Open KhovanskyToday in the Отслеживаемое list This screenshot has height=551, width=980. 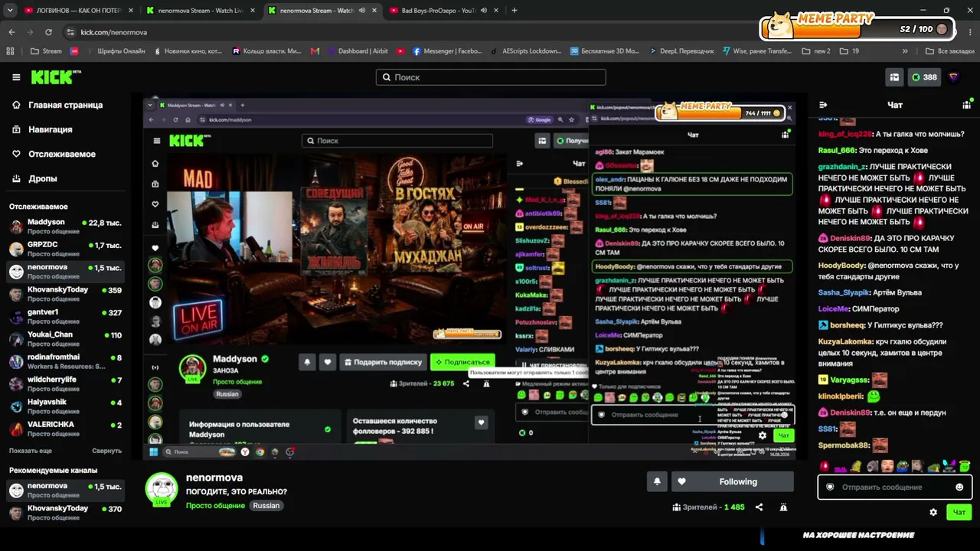pos(65,294)
